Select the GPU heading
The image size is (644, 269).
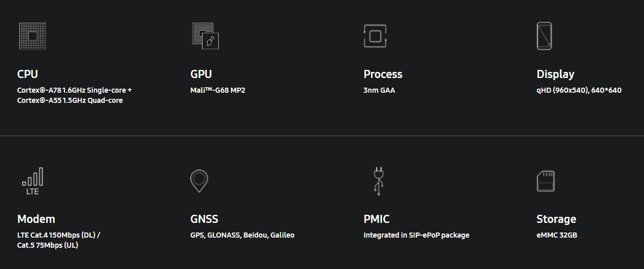point(201,74)
